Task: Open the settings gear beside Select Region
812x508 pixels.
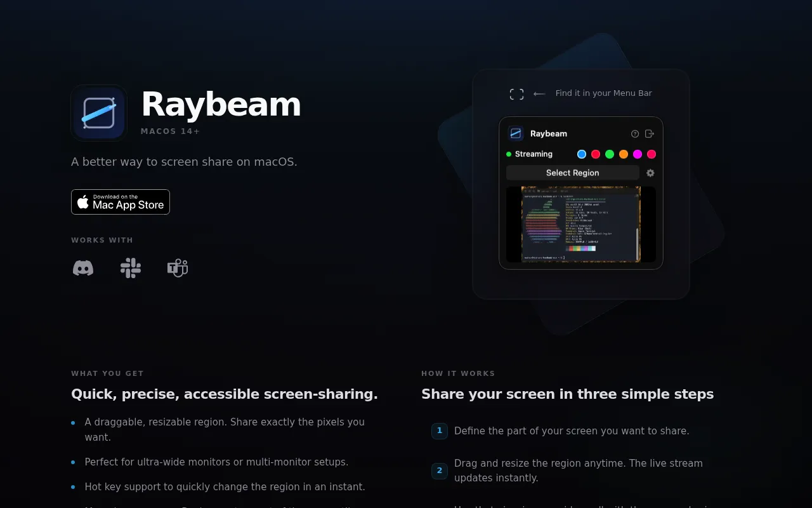Action: coord(650,173)
